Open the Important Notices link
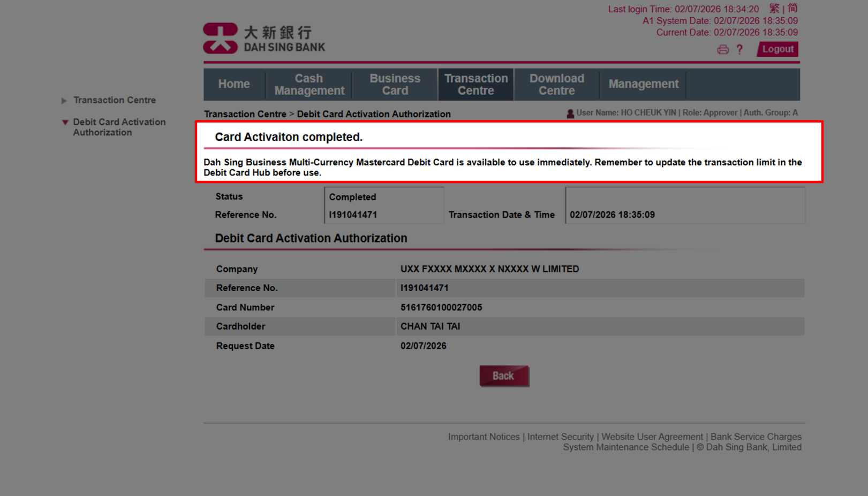868x496 pixels. (x=484, y=437)
